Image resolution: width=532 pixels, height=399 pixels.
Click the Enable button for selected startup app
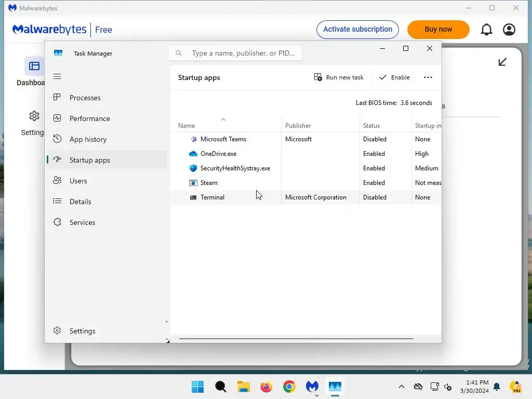tap(394, 77)
